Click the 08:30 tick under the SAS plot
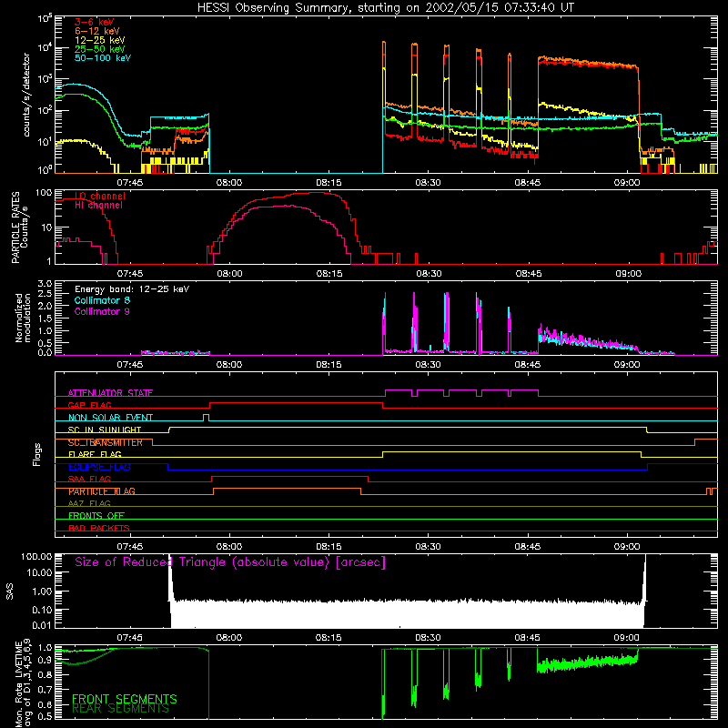This screenshot has height=728, width=728. [x=428, y=638]
